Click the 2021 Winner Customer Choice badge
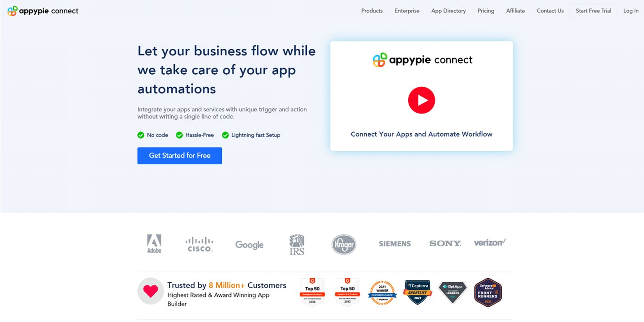This screenshot has height=322, width=644. [382, 292]
